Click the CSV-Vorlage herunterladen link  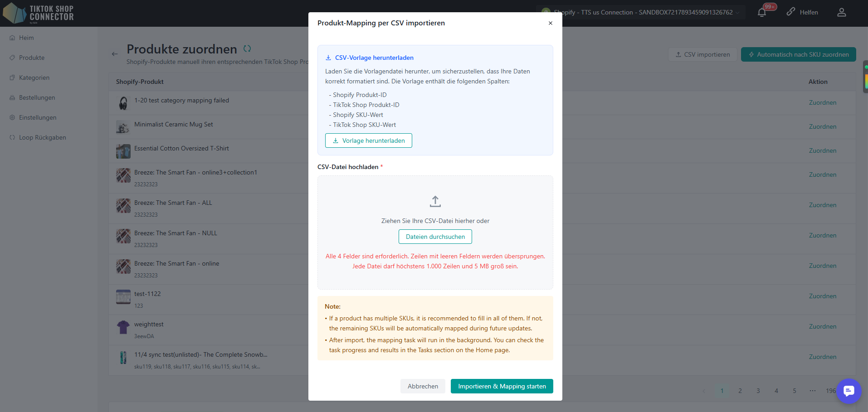(x=374, y=58)
